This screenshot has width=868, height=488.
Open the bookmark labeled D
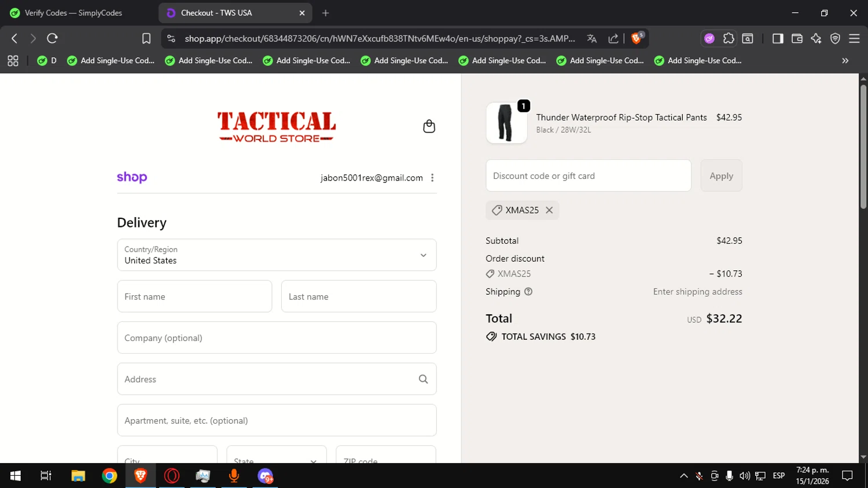tap(47, 60)
